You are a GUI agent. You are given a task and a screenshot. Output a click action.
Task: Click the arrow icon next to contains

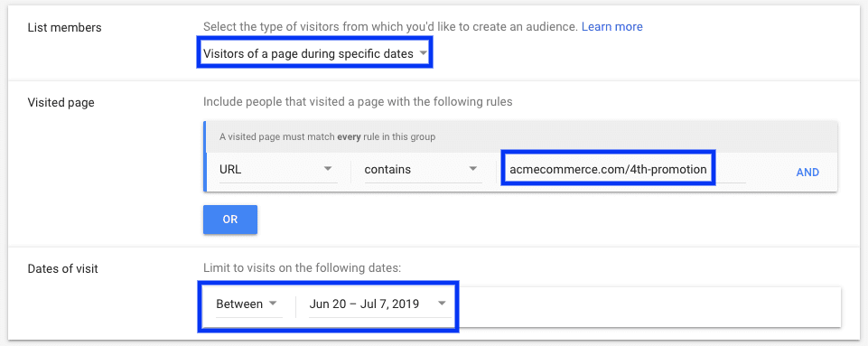tap(472, 169)
